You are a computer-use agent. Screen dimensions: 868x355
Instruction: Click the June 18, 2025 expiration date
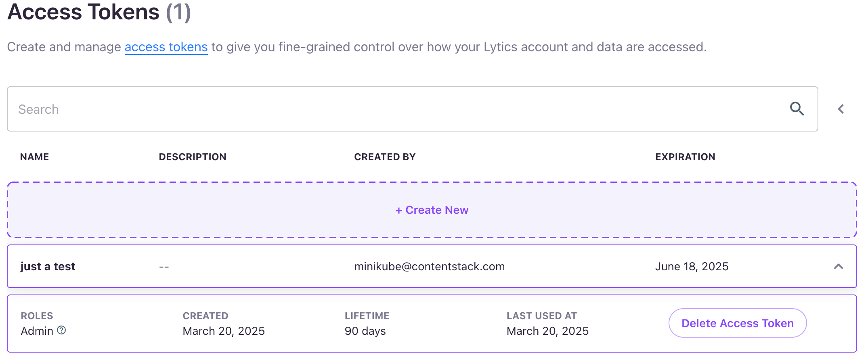pyautogui.click(x=692, y=266)
